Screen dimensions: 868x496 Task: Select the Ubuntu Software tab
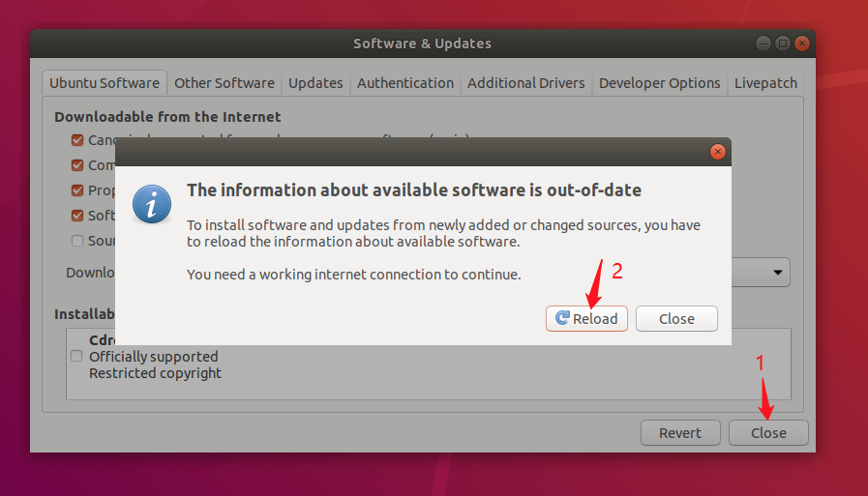(105, 83)
